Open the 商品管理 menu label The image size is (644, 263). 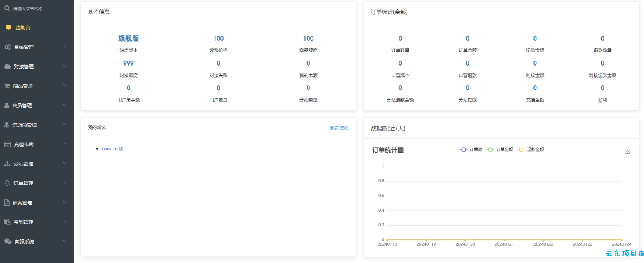click(x=23, y=86)
